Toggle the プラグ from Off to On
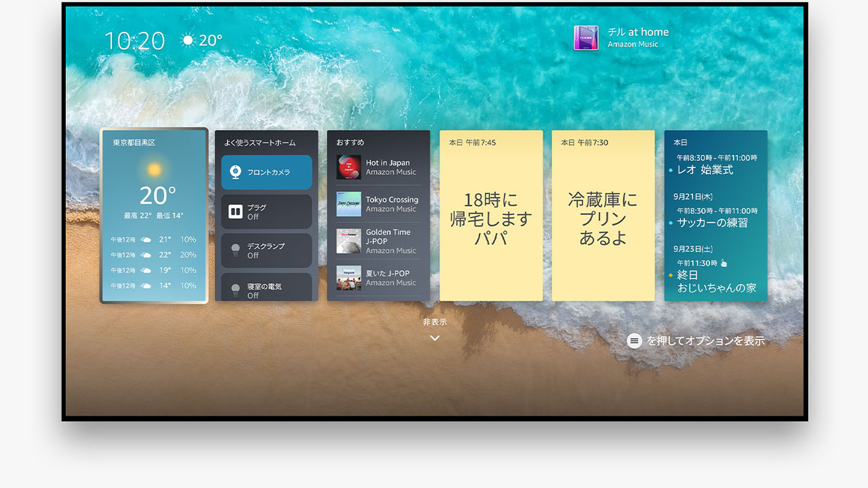Viewport: 868px width, 488px height. coord(266,211)
